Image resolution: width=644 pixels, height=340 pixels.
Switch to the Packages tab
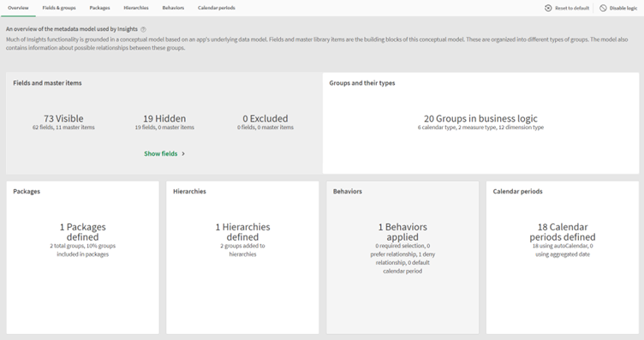tap(100, 8)
